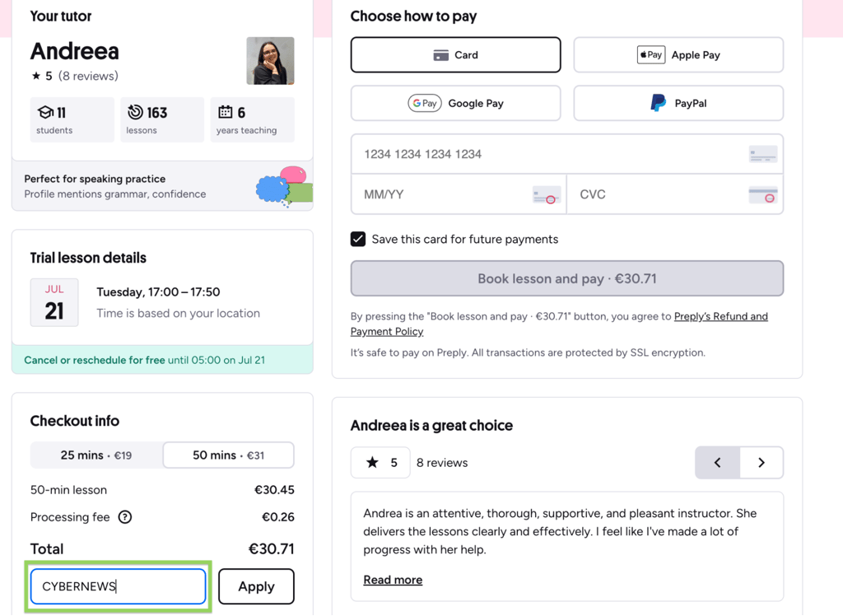Choose Apple Pay as payment method
Image resolution: width=843 pixels, height=616 pixels.
(x=678, y=55)
